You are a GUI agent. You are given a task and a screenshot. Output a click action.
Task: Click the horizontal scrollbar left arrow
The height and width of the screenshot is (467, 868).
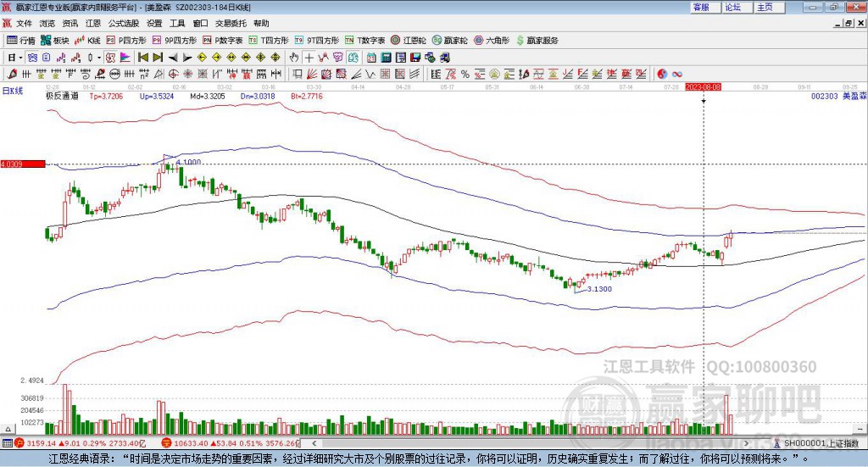coord(314,443)
